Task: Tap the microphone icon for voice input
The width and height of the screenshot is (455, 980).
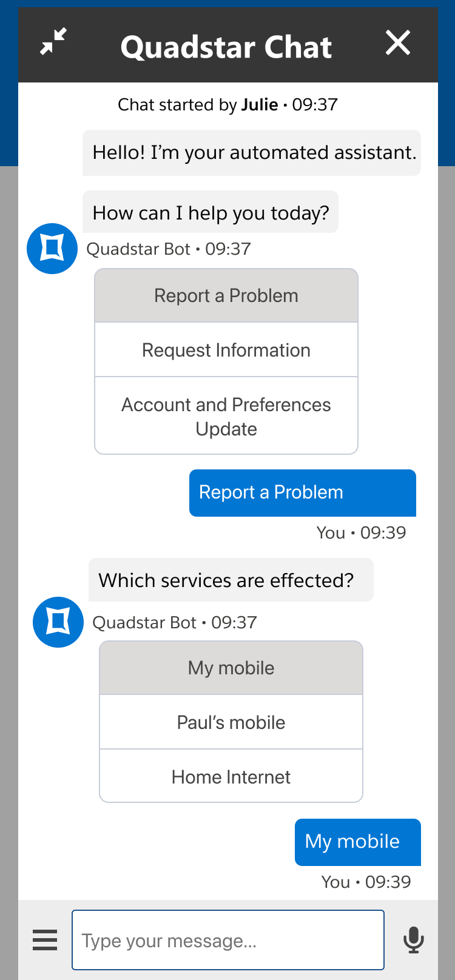Action: coord(413,940)
